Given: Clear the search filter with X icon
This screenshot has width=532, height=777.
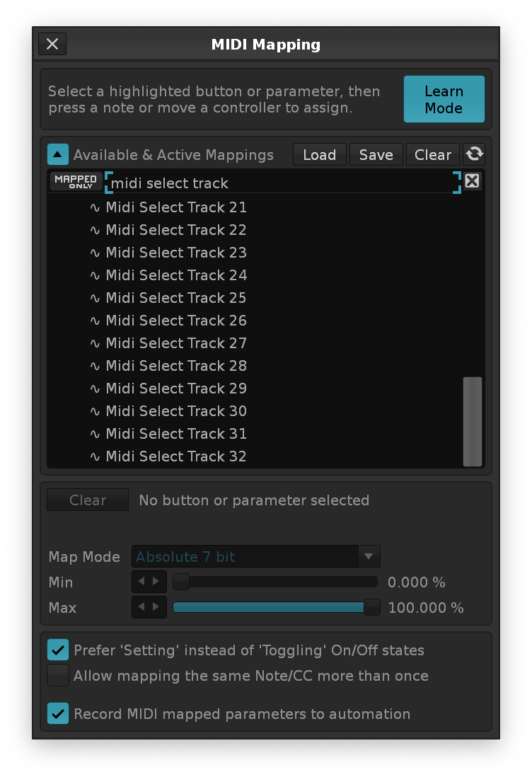Looking at the screenshot, I should pos(472,181).
